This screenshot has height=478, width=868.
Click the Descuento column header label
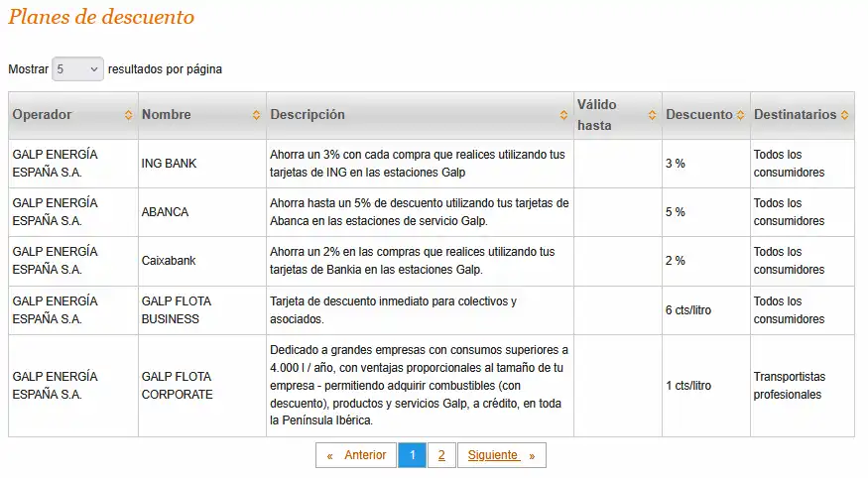point(699,114)
